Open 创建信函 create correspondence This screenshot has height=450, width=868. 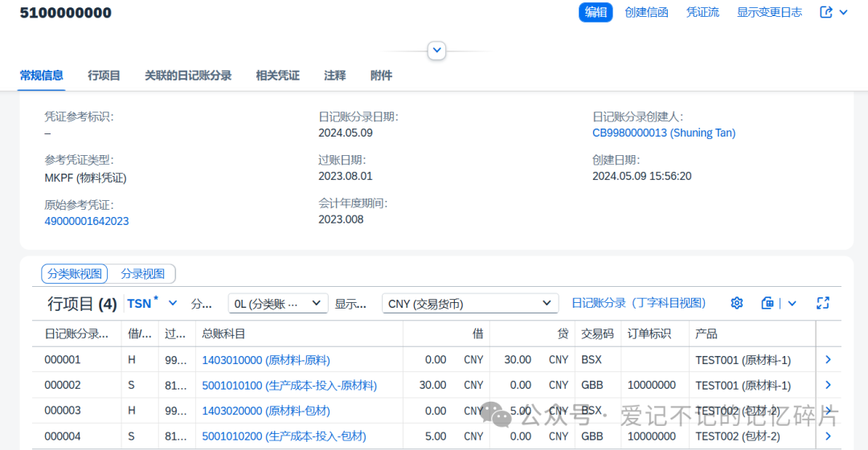(646, 12)
